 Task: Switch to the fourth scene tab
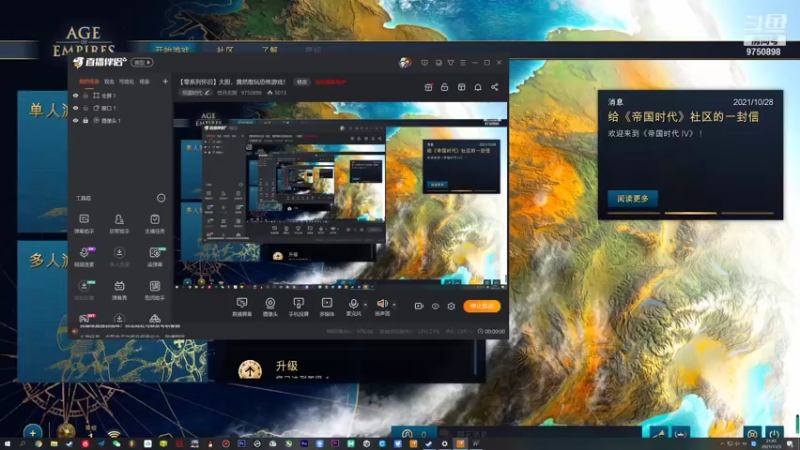point(145,82)
